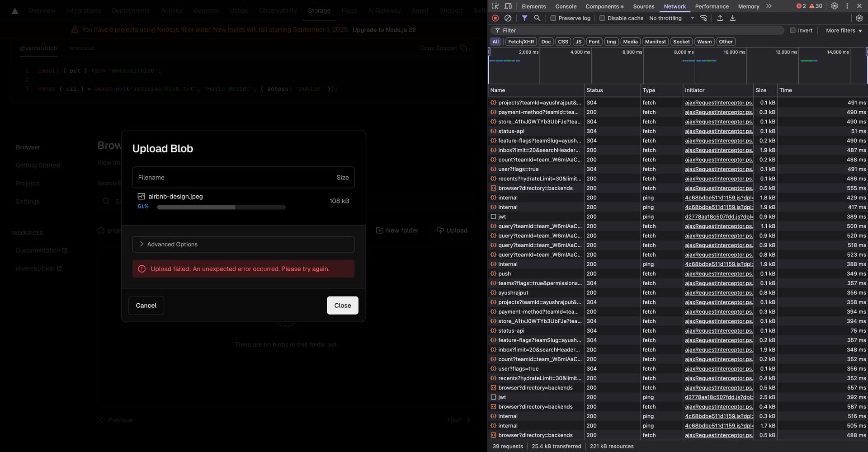868x452 pixels.
Task: Open the DevTools three-dot customize menu
Action: click(847, 6)
